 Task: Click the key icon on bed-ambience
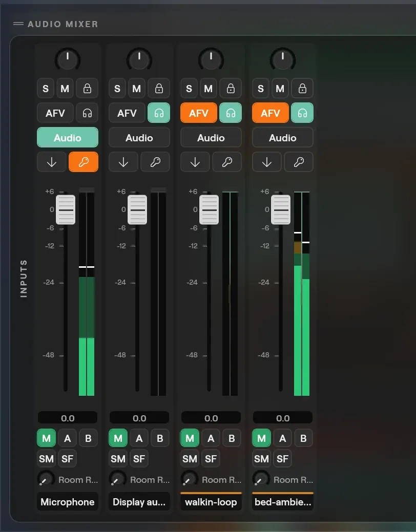pos(299,162)
